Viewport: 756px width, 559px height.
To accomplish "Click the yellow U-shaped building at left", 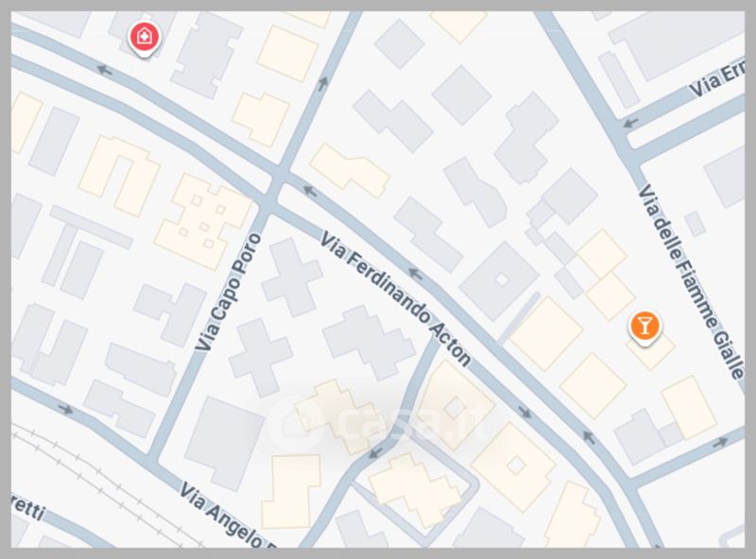I will tap(119, 176).
